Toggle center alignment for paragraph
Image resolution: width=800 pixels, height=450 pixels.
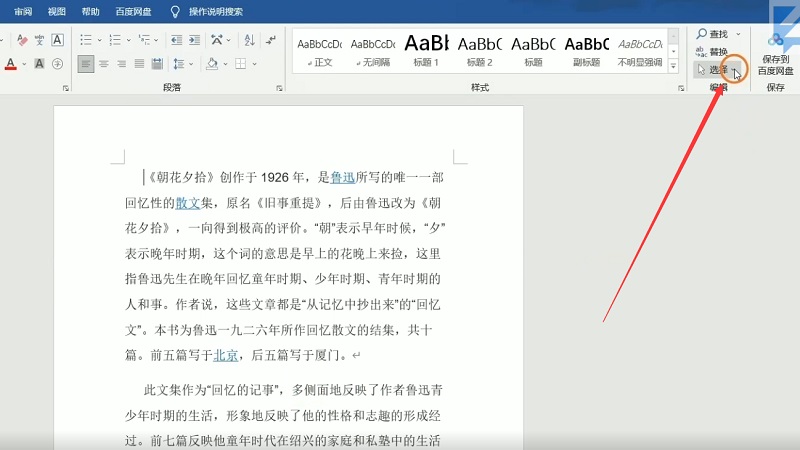tap(104, 64)
